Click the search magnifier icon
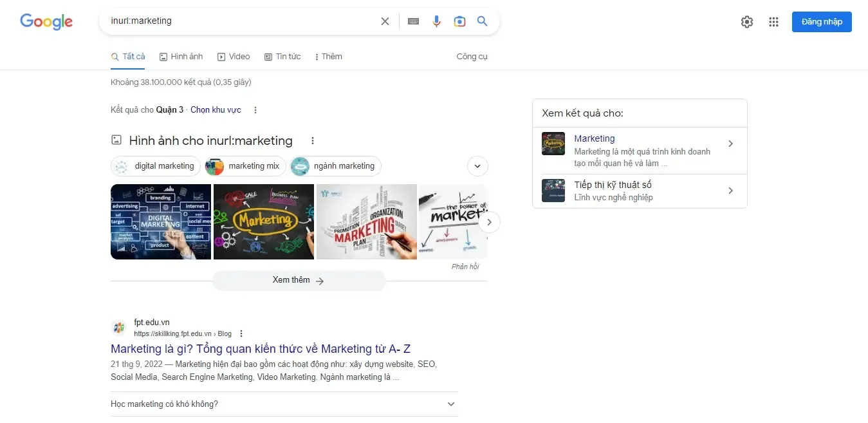Image resolution: width=868 pixels, height=423 pixels. point(482,21)
